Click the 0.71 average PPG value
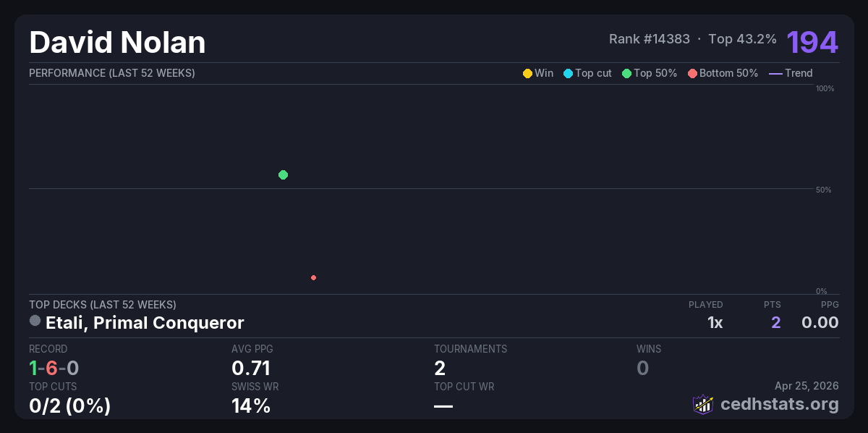 point(250,369)
